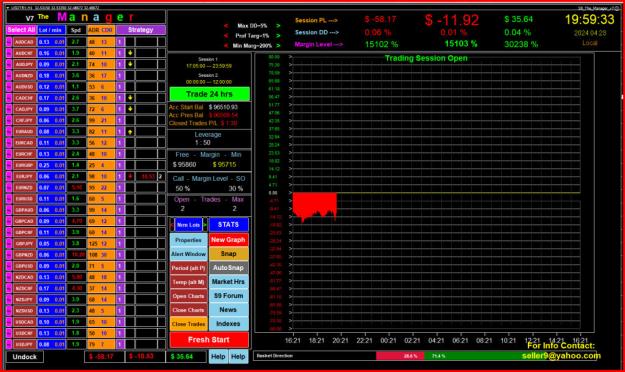Viewport: 625px width, 372px height.
Task: Click the red Fresh Start button
Action: 209,340
